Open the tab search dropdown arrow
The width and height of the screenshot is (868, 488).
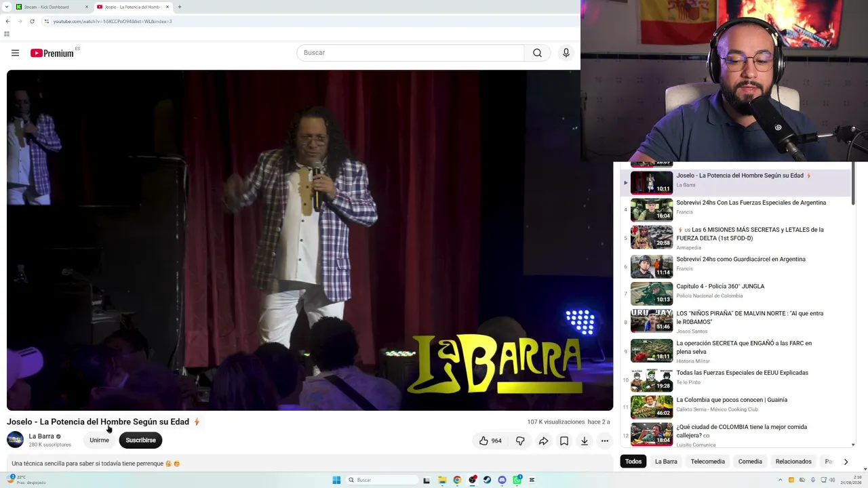pyautogui.click(x=7, y=7)
